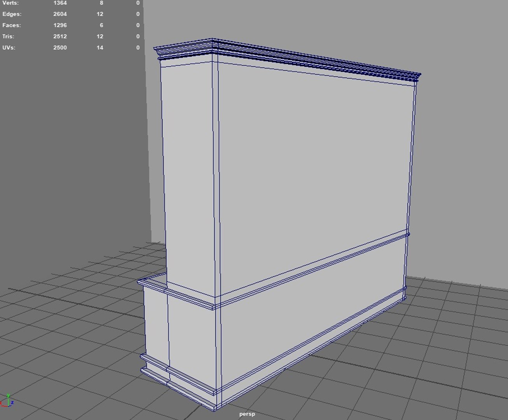Viewport: 508px width, 420px height.
Task: Click the UVs total value 2500
Action: point(60,48)
